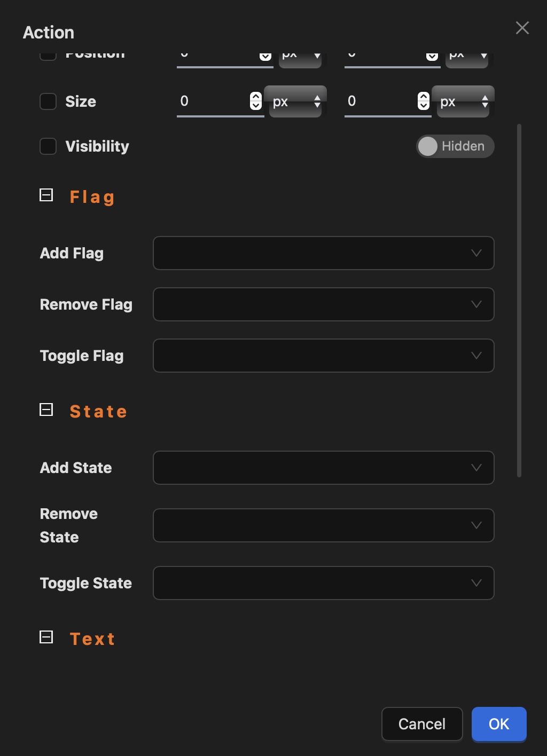Viewport: 547px width, 756px height.
Task: Open the Add Flag dropdown
Action: (x=323, y=253)
